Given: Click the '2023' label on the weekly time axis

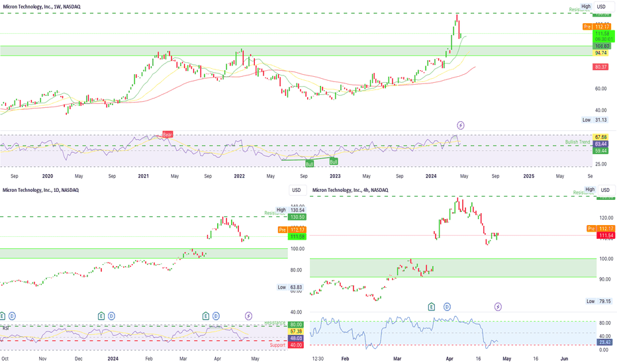Looking at the screenshot, I should coord(335,176).
